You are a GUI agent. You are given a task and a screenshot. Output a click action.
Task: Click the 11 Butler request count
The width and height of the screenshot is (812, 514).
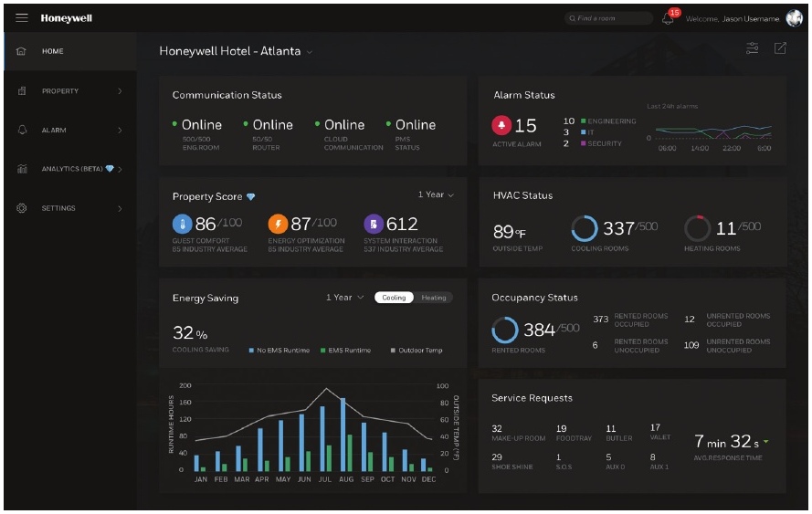click(x=611, y=428)
